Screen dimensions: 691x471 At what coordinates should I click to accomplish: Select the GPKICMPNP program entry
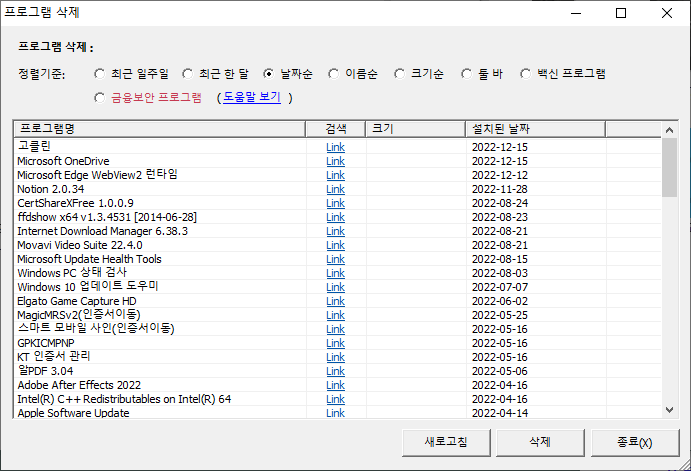pyautogui.click(x=338, y=343)
